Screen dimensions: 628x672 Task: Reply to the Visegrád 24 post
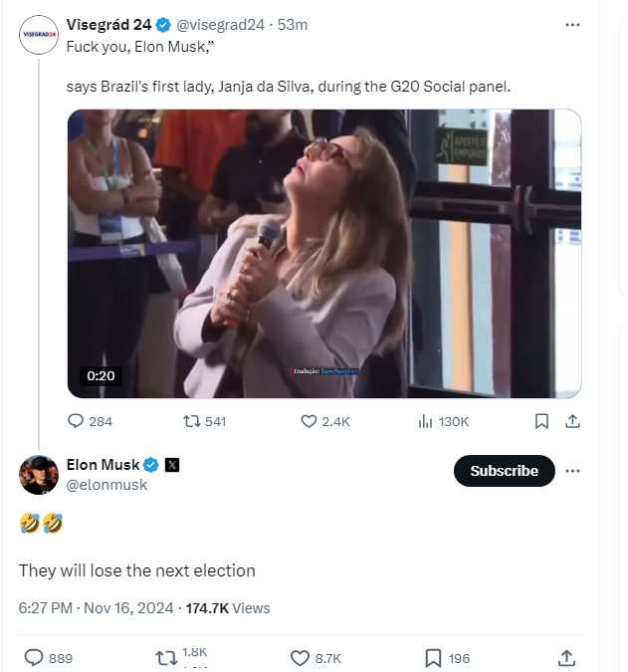[78, 421]
